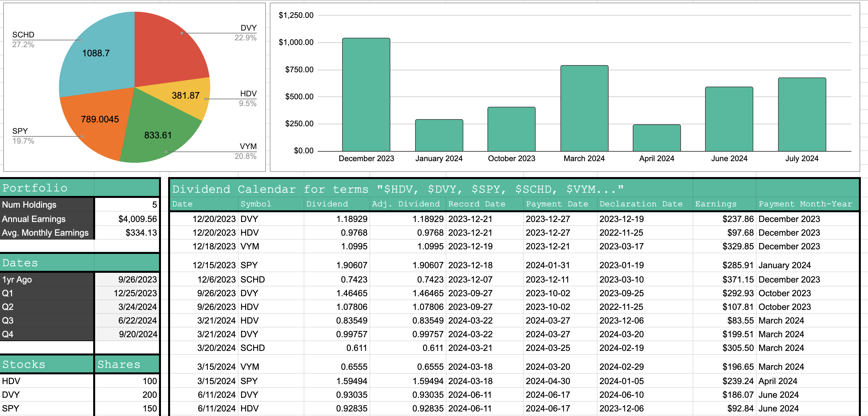Select the Annual Earnings label cell
868x416 pixels.
[x=47, y=219]
